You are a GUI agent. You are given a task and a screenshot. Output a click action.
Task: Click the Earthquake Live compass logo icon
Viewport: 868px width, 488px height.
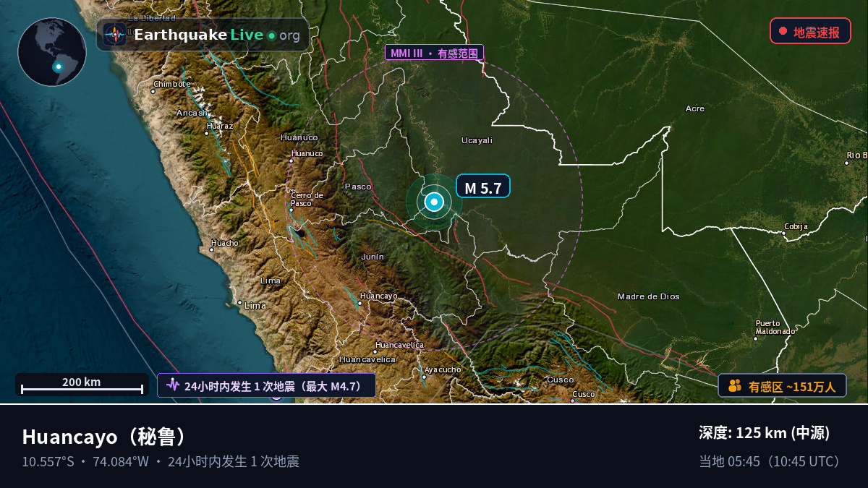114,35
